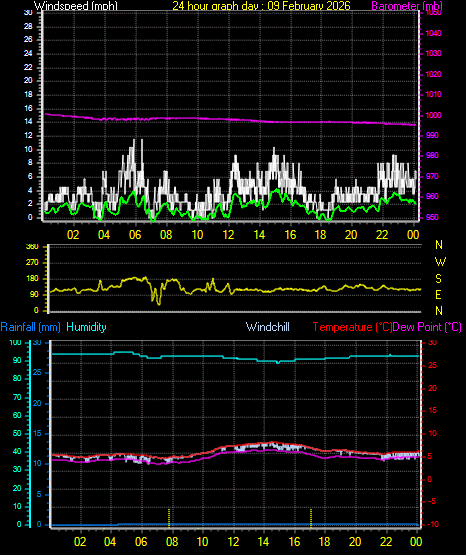The height and width of the screenshot is (555, 466).
Task: Click the 1040 barometer axis value
Action: pyautogui.click(x=433, y=33)
